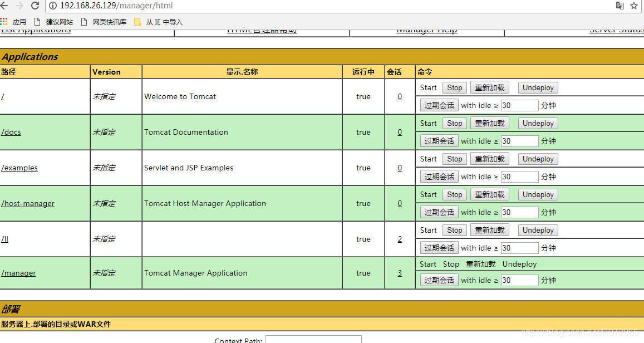The height and width of the screenshot is (343, 644).
Task: Open the / root application path
Action: coord(3,96)
